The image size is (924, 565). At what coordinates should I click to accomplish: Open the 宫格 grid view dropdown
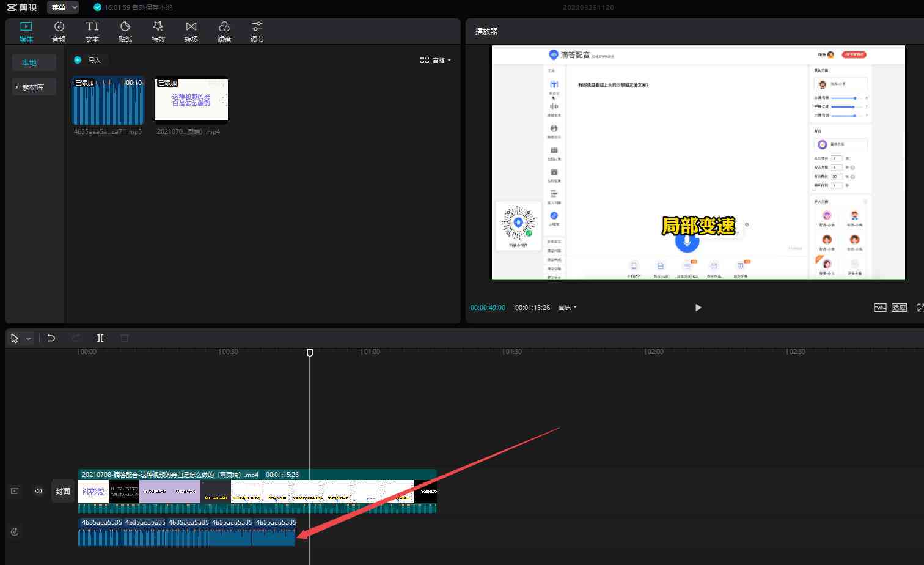[436, 60]
